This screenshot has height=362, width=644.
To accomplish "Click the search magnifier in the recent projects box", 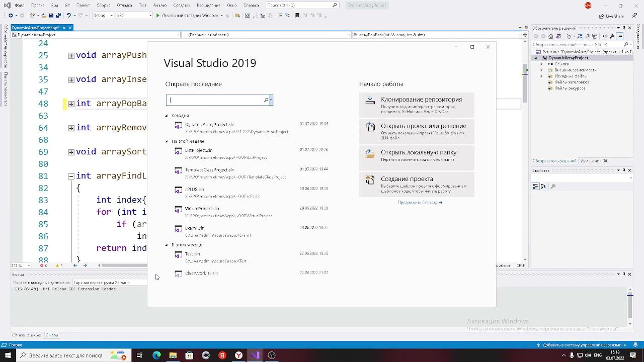I will coord(266,100).
